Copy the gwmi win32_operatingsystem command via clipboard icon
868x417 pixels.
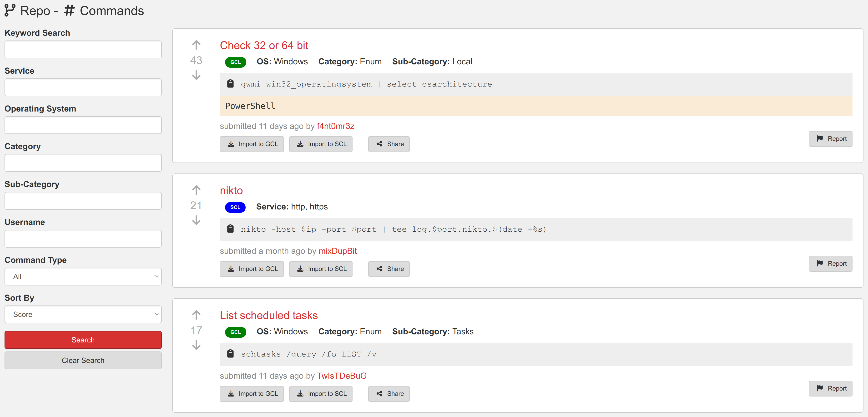(231, 84)
